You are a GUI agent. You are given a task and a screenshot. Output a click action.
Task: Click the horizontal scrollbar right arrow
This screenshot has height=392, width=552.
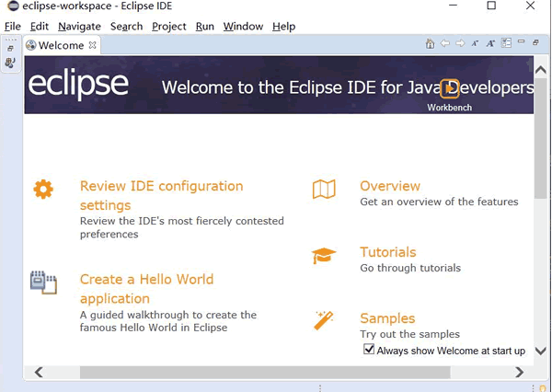pyautogui.click(x=520, y=373)
